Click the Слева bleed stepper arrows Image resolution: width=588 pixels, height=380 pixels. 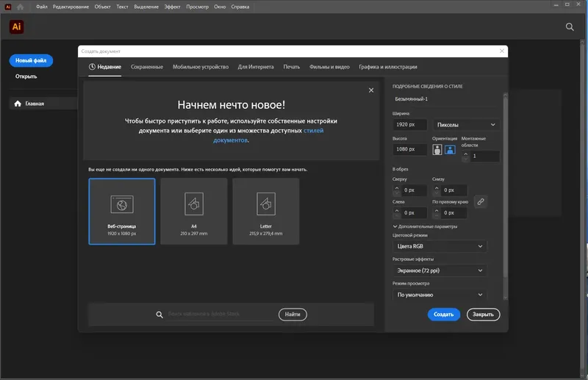click(397, 213)
